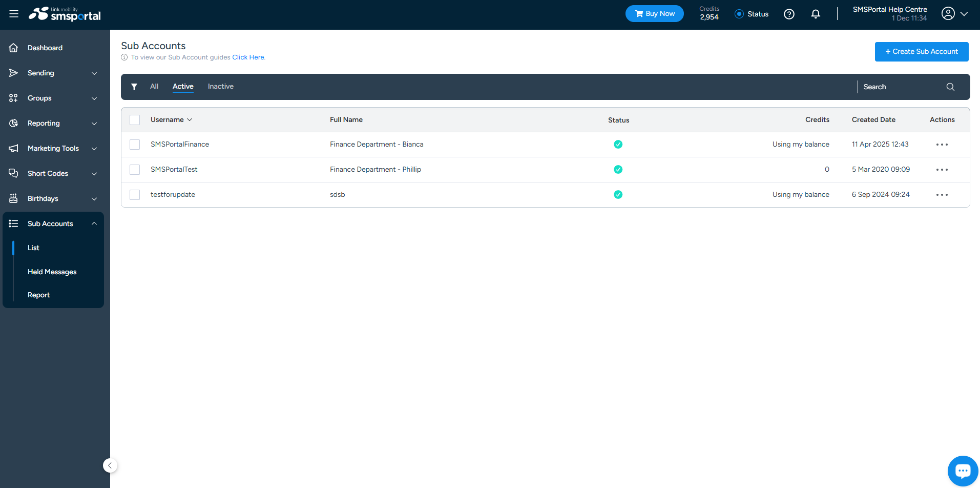Click the Short Codes chat icon

coord(14,173)
